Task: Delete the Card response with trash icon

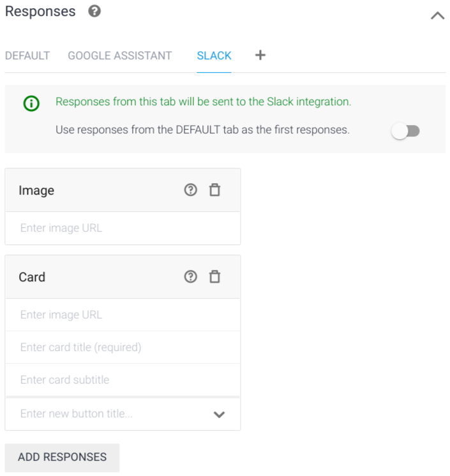Action: [x=215, y=277]
